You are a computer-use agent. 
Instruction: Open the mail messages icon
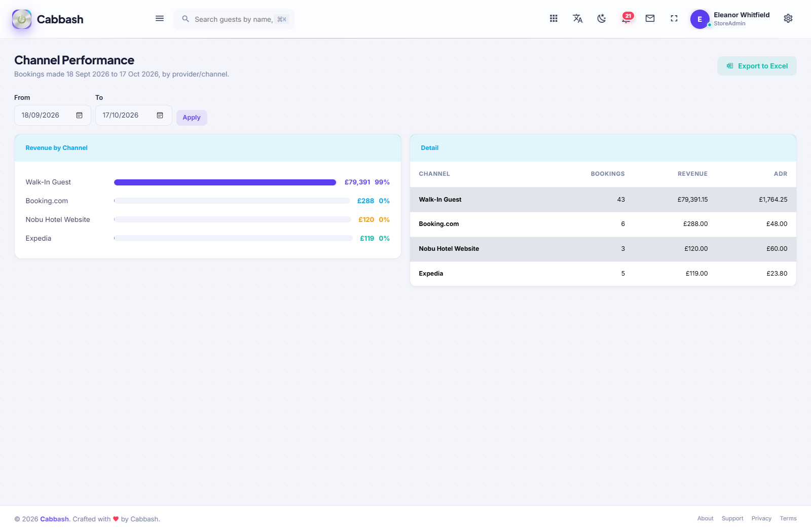point(650,18)
